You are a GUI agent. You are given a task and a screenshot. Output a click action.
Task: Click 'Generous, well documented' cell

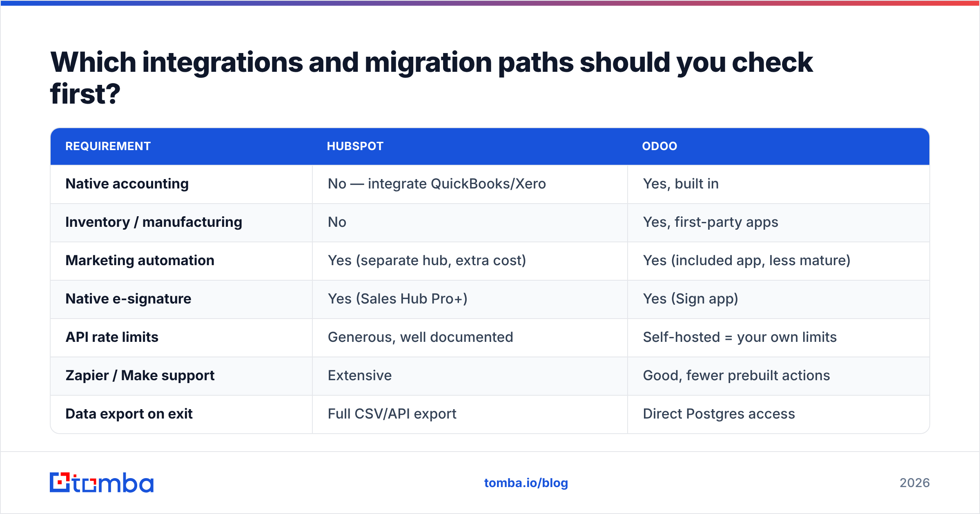click(x=420, y=337)
